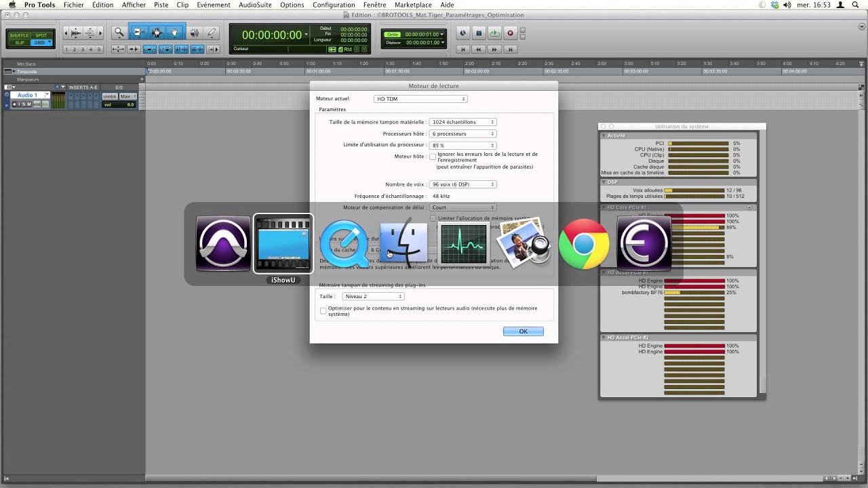Open hardware buffer size dropdown showing 1024 échantillons
Viewport: 868px width, 488px height.
[x=462, y=122]
